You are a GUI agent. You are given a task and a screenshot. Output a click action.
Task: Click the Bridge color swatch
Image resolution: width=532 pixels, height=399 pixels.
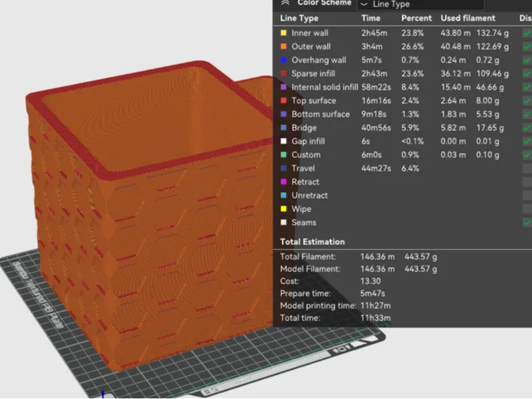click(284, 128)
